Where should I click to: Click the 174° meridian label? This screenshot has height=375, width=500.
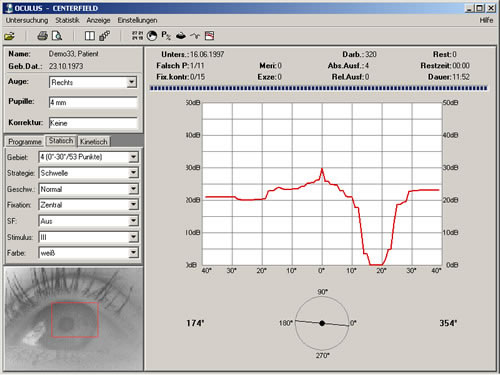tap(195, 323)
